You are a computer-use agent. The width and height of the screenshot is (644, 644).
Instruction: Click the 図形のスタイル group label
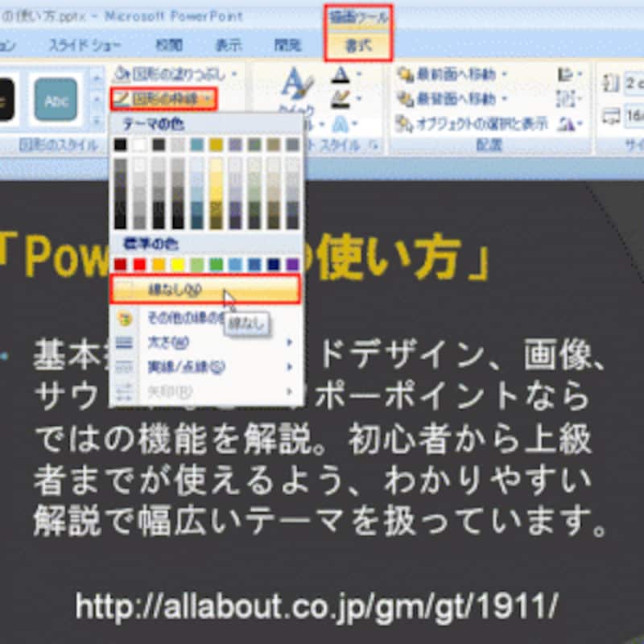59,145
